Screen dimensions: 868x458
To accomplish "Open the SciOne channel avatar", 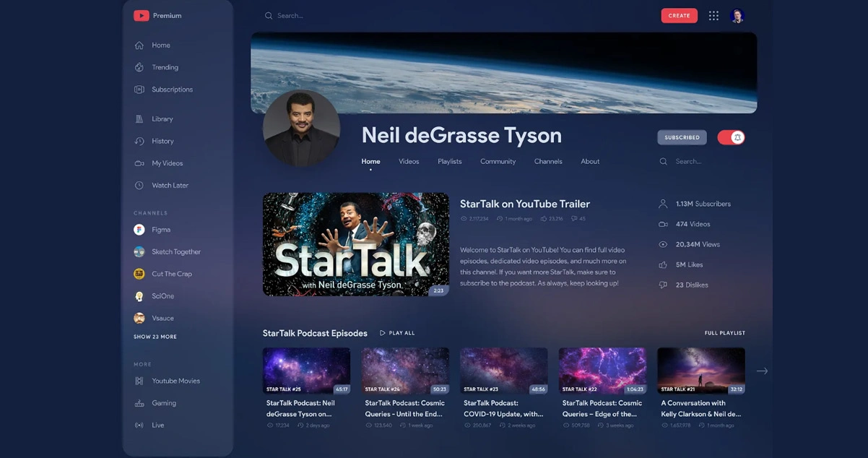I will (139, 296).
